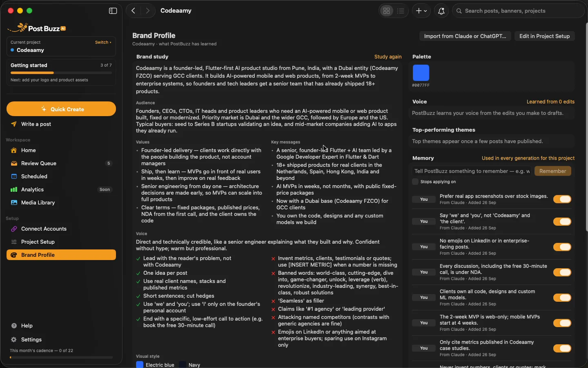The width and height of the screenshot is (588, 368).
Task: Open the Help page
Action: coord(61,326)
